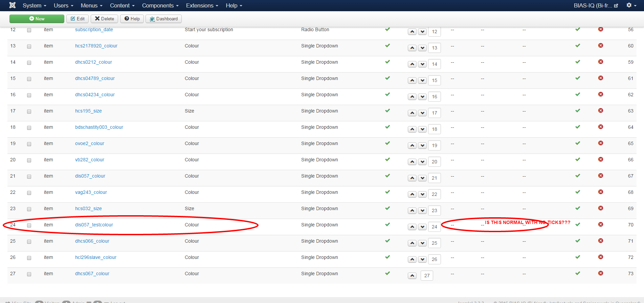Check the row 19 ovoe2_colour checkbox
The height and width of the screenshot is (303, 644).
[x=29, y=144]
